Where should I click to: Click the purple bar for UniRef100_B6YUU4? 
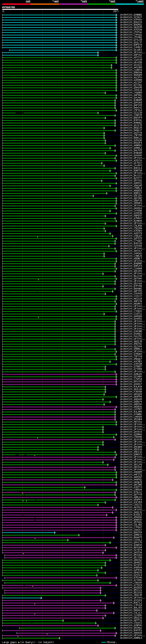pos(59,548)
